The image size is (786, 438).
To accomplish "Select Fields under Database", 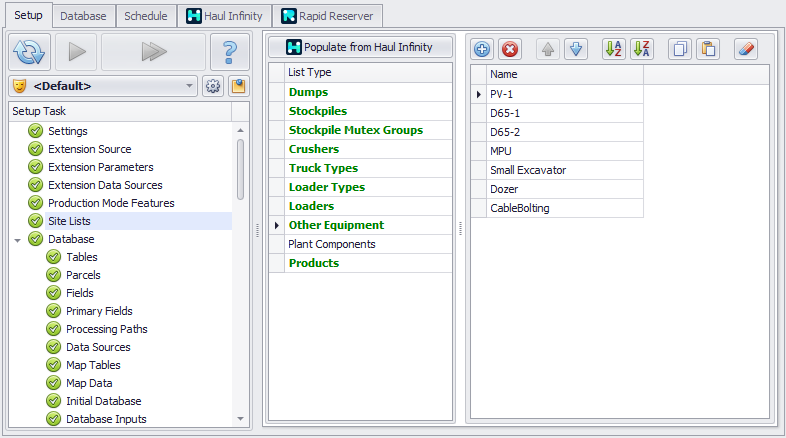I will tap(80, 293).
